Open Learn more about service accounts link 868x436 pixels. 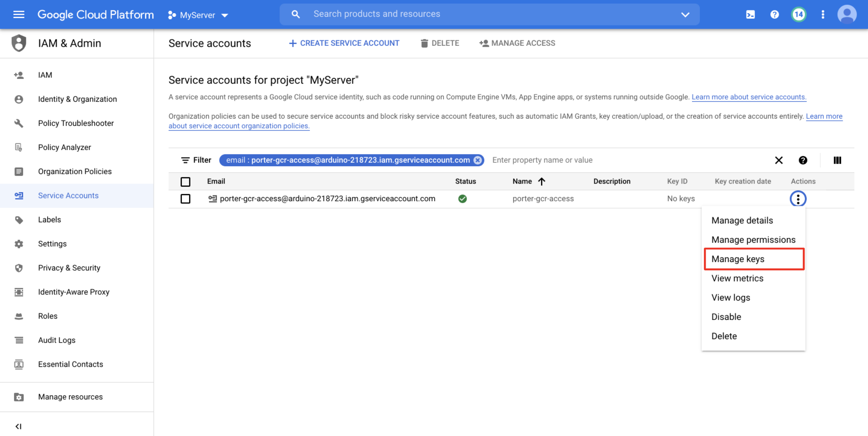point(749,97)
